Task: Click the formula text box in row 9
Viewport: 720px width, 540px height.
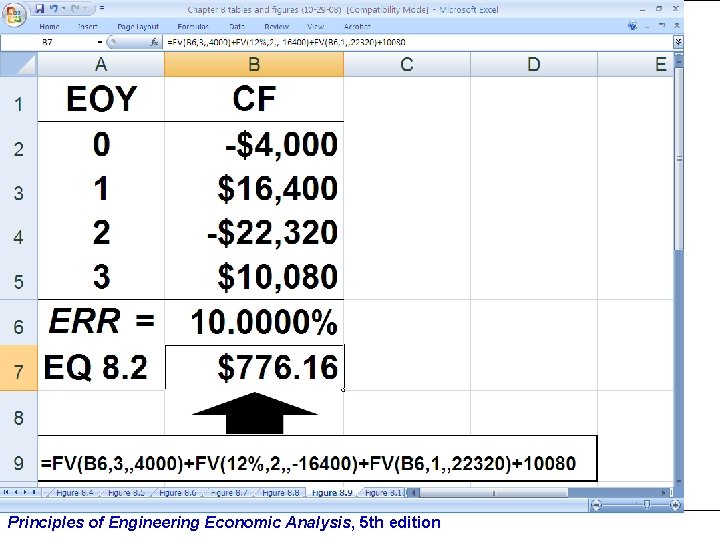Action: 317,458
